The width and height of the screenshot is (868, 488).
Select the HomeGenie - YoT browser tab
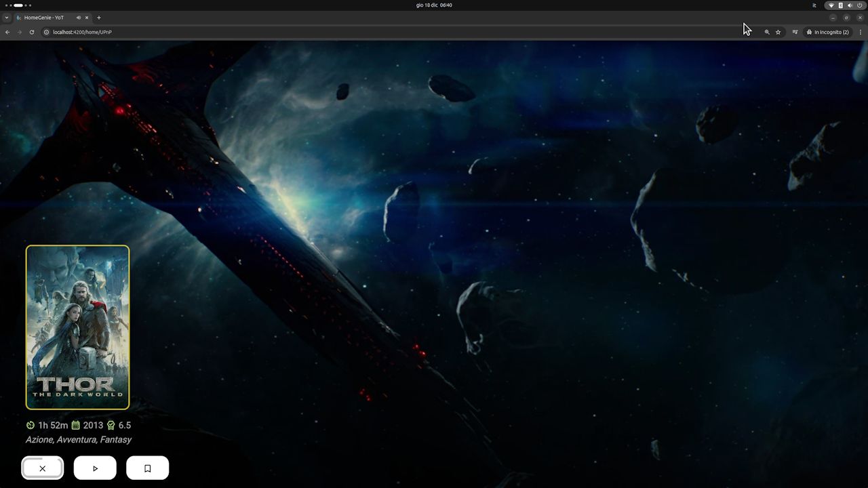(x=45, y=18)
